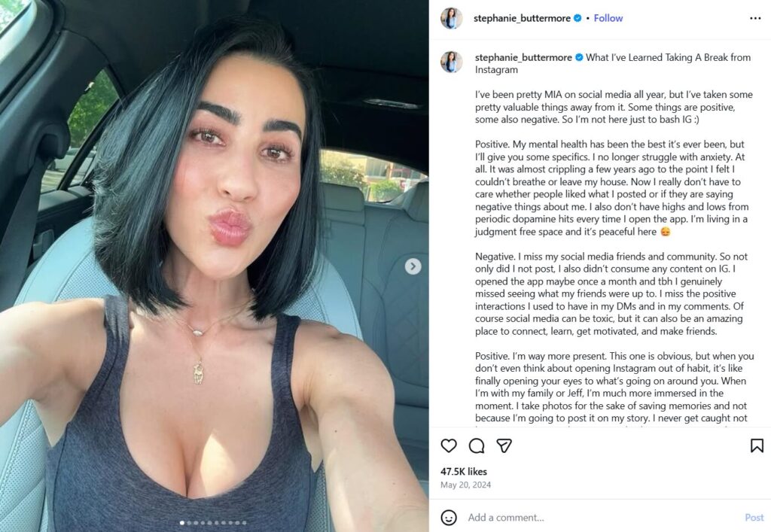
Task: Advance to next photo with carousel arrow
Action: coord(413,266)
